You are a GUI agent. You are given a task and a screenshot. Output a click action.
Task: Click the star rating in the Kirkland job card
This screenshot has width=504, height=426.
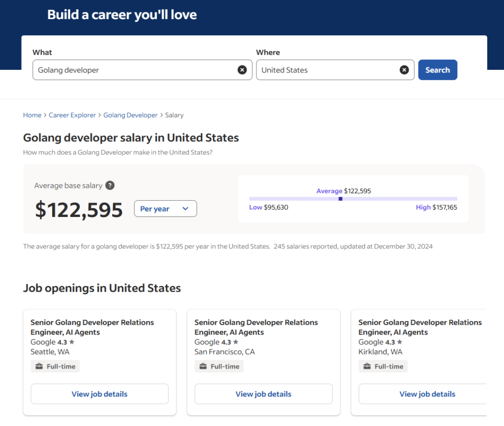(x=394, y=342)
